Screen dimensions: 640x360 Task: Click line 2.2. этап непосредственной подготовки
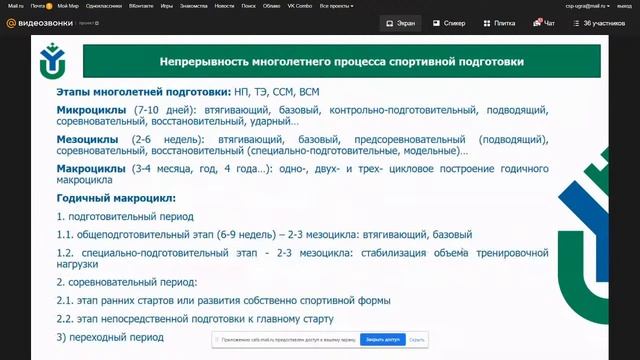195,319
